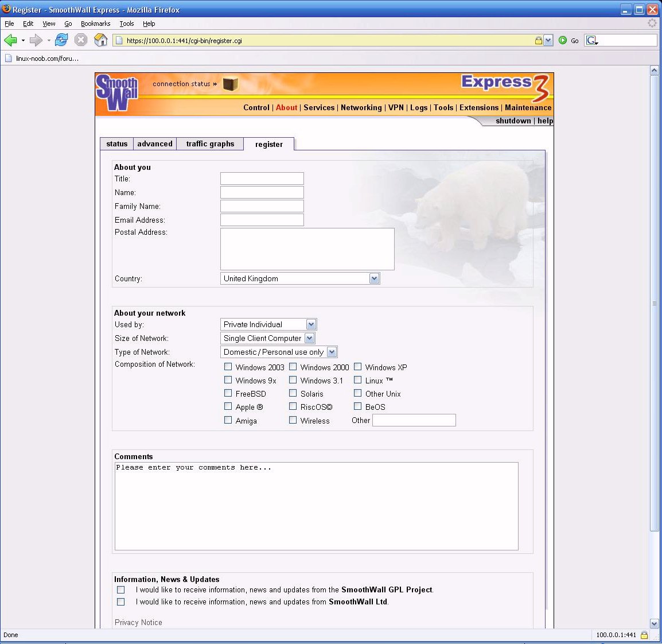Click the Title input field
The width and height of the screenshot is (662, 644).
262,179
